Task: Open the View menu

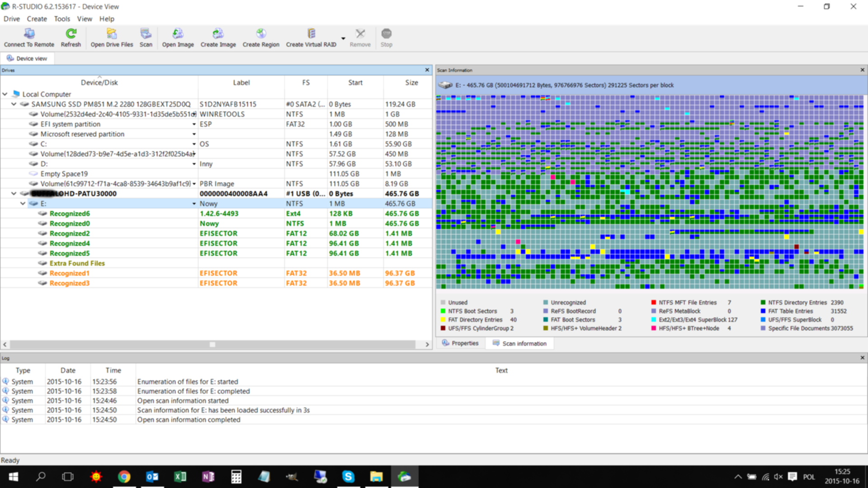Action: point(85,19)
